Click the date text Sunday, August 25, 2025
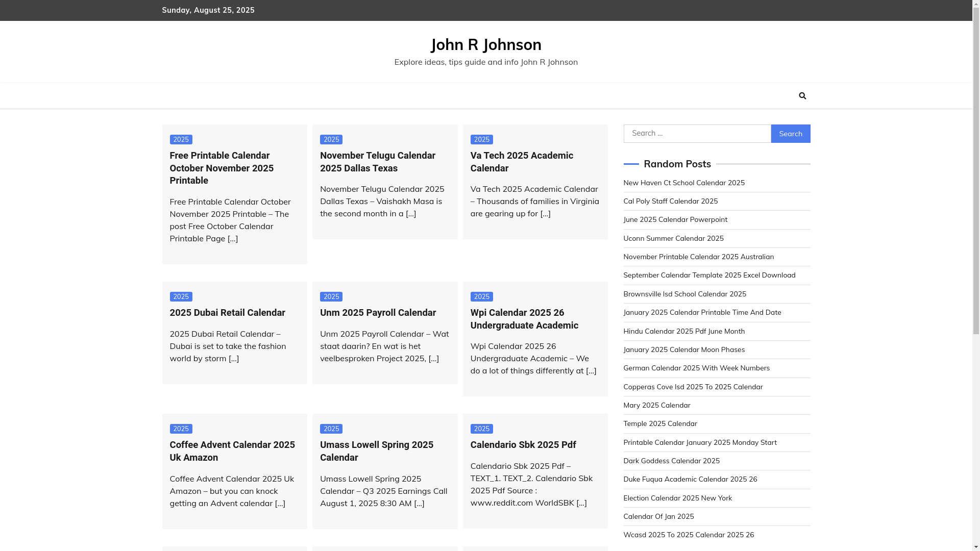980x551 pixels. (x=208, y=10)
